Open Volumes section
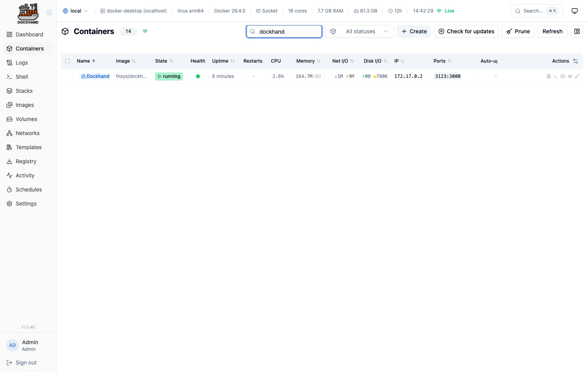The height and width of the screenshot is (372, 588). click(28, 119)
